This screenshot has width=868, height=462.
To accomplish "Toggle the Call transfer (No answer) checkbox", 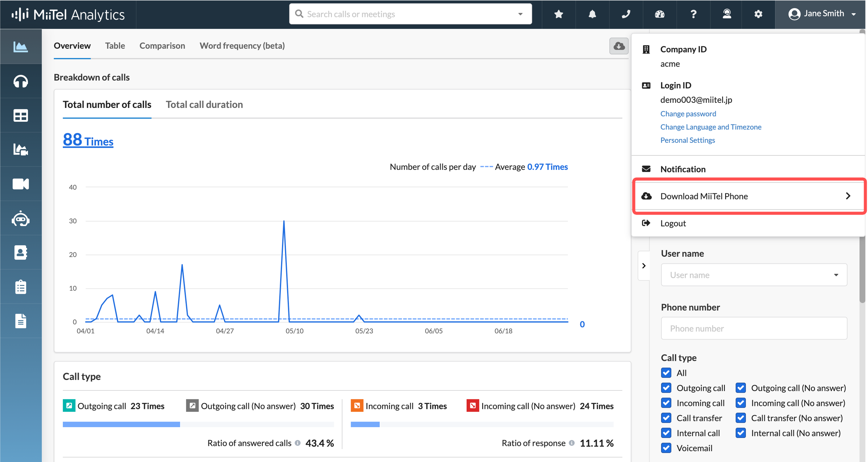I will point(740,418).
